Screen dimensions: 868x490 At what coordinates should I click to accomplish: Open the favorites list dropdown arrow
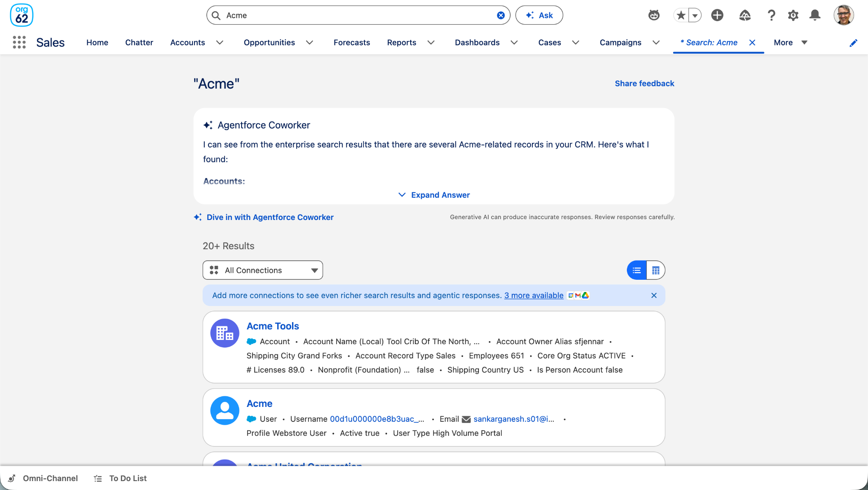[695, 15]
